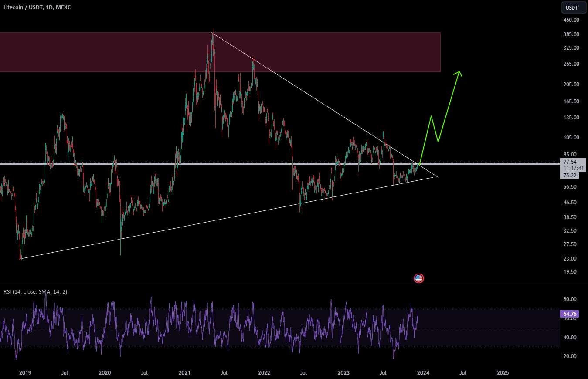Click the 11:17:41 countdown timer label
This screenshot has width=588, height=379.
pyautogui.click(x=573, y=167)
